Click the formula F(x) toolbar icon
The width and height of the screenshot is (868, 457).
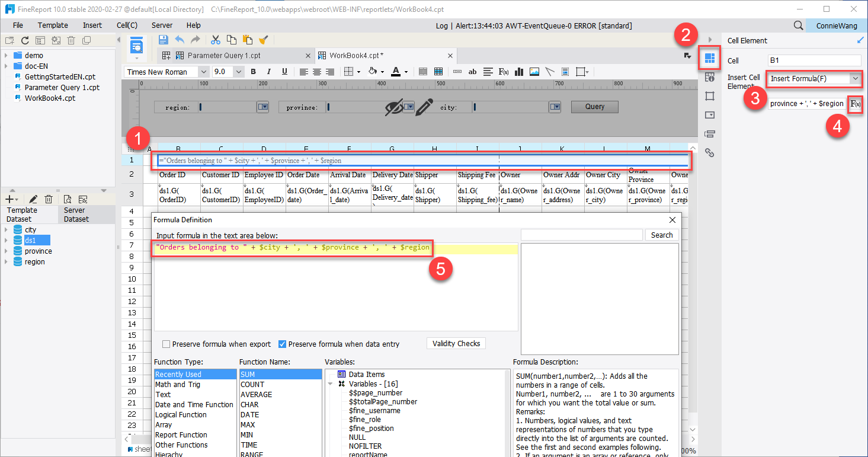503,71
